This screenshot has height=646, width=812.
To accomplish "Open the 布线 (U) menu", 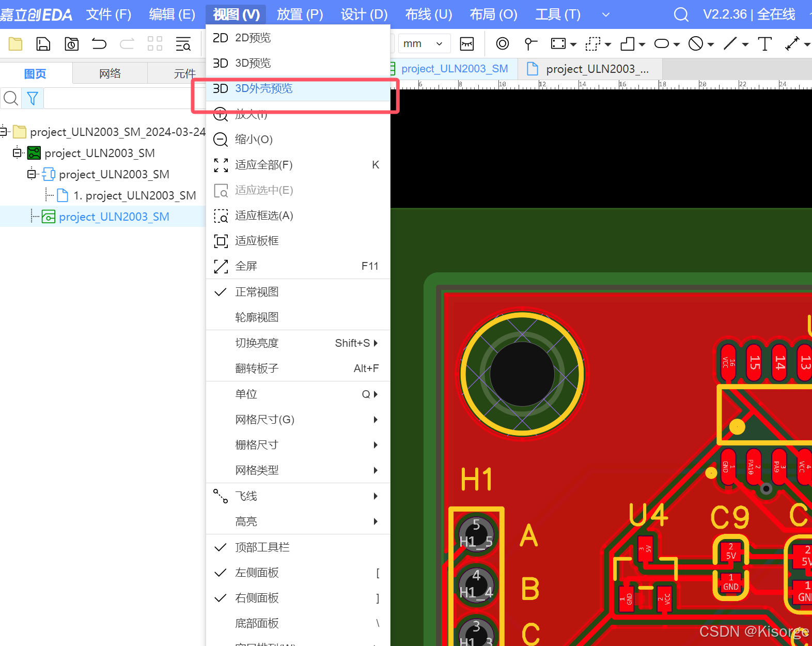I will click(x=429, y=14).
